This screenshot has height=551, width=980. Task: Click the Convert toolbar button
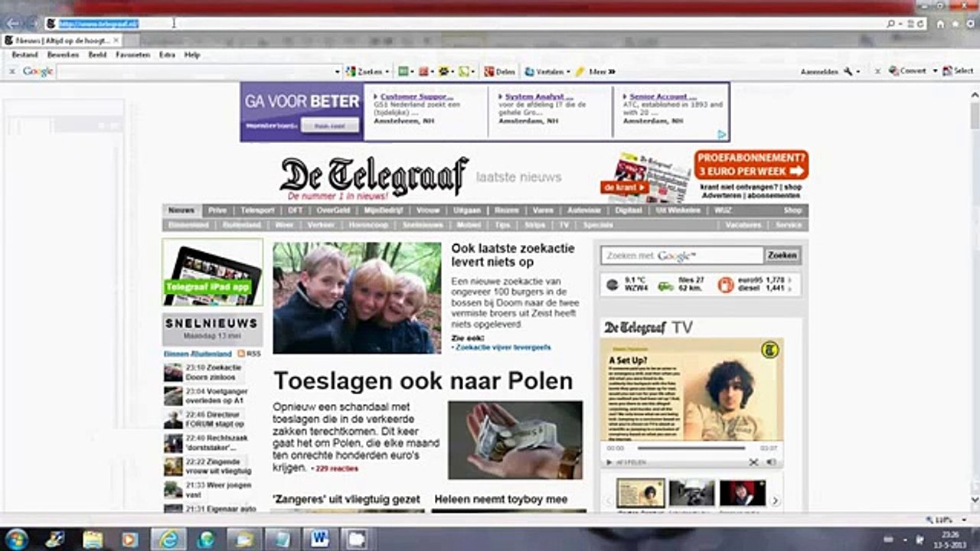point(908,71)
